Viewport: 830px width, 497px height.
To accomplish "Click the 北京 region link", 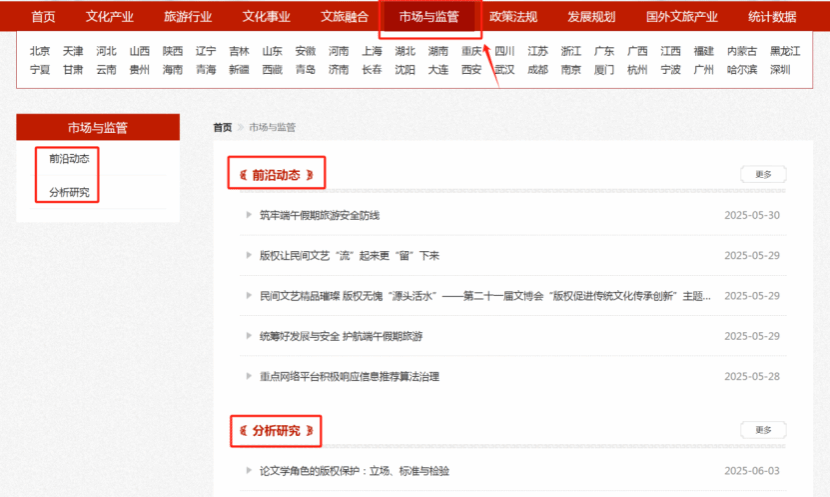I will 40,51.
